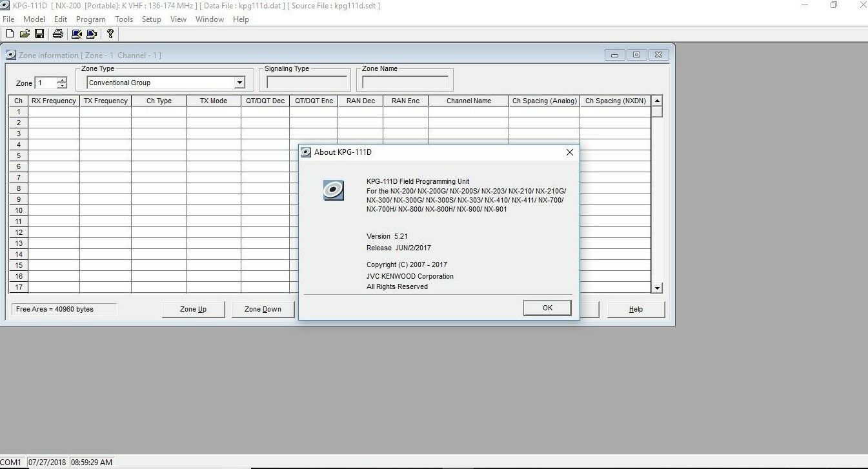This screenshot has width=868, height=469.
Task: Click Help button in Zone Information window
Action: (636, 310)
